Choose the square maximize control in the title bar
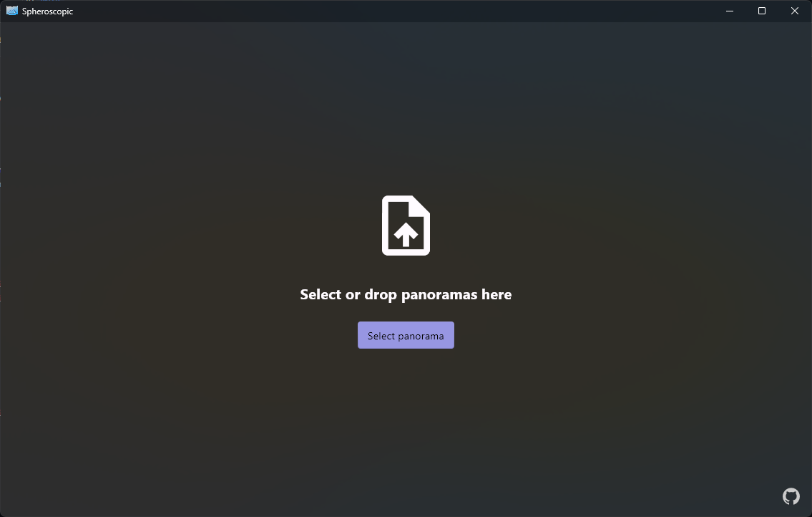 [762, 11]
